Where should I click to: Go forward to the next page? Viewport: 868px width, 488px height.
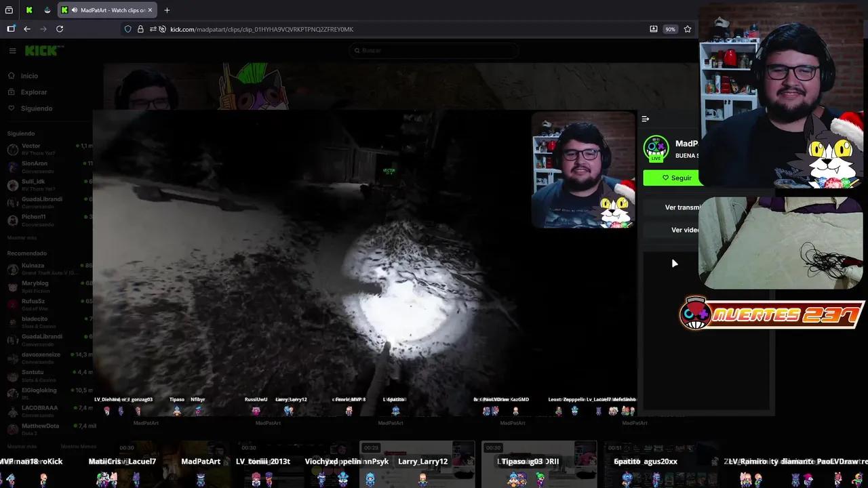click(x=43, y=29)
